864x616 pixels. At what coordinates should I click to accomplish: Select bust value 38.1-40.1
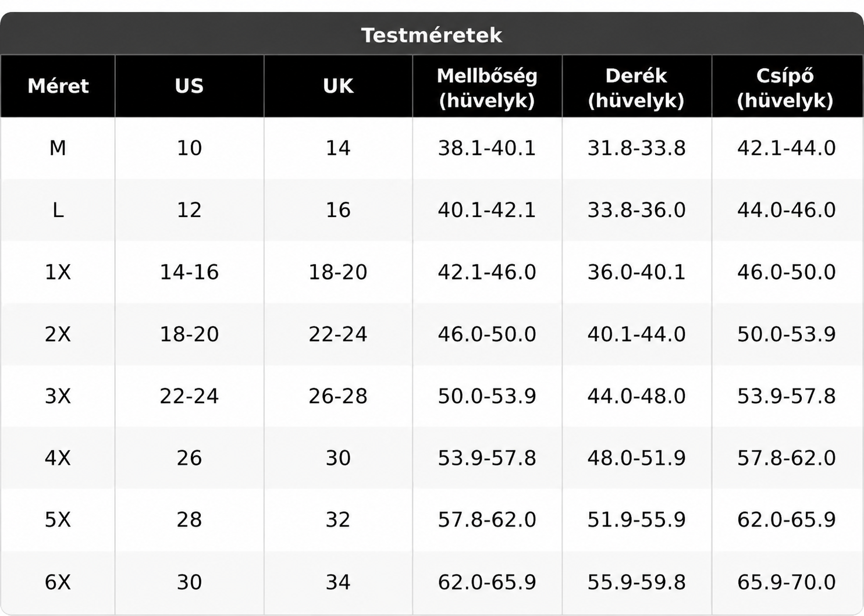pyautogui.click(x=487, y=148)
